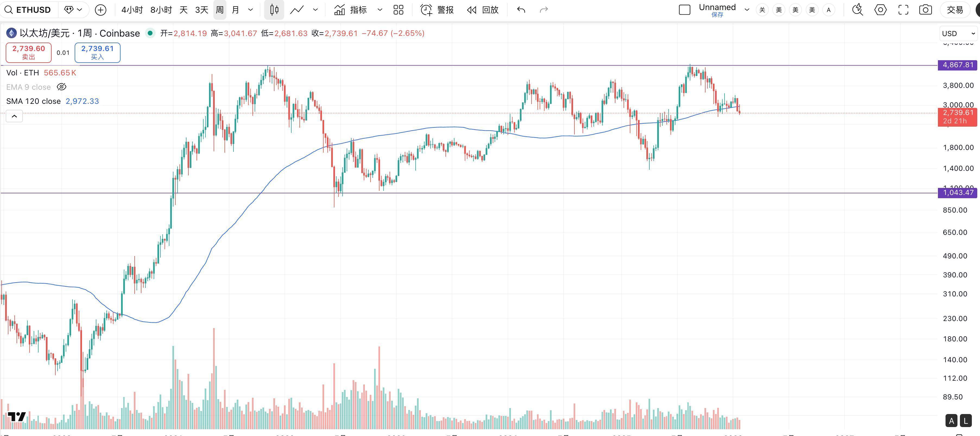Take a chart snapshot with camera icon
980x436 pixels.
point(925,10)
